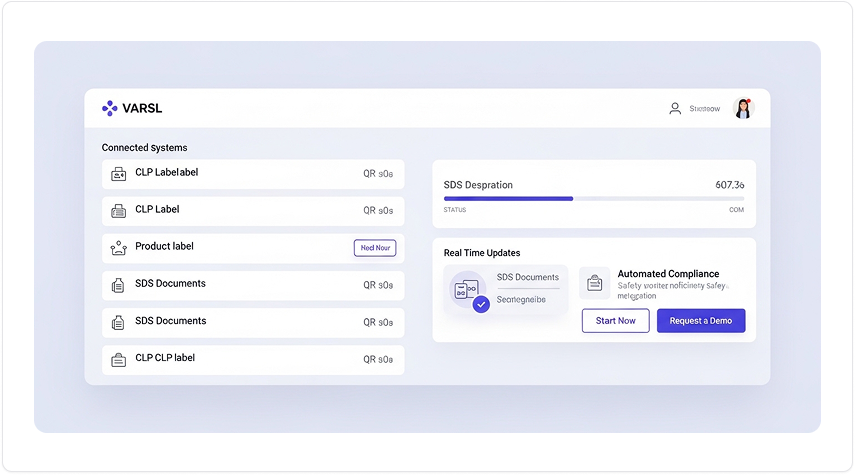This screenshot has height=475, width=855.
Task: Click the VARSL logo icon
Action: click(x=110, y=108)
